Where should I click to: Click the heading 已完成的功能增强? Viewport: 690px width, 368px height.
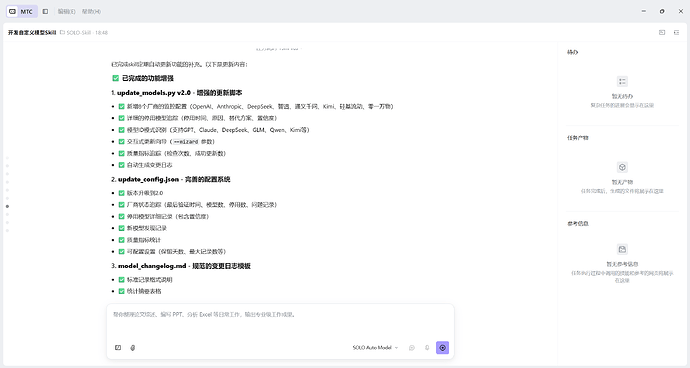[x=148, y=78]
